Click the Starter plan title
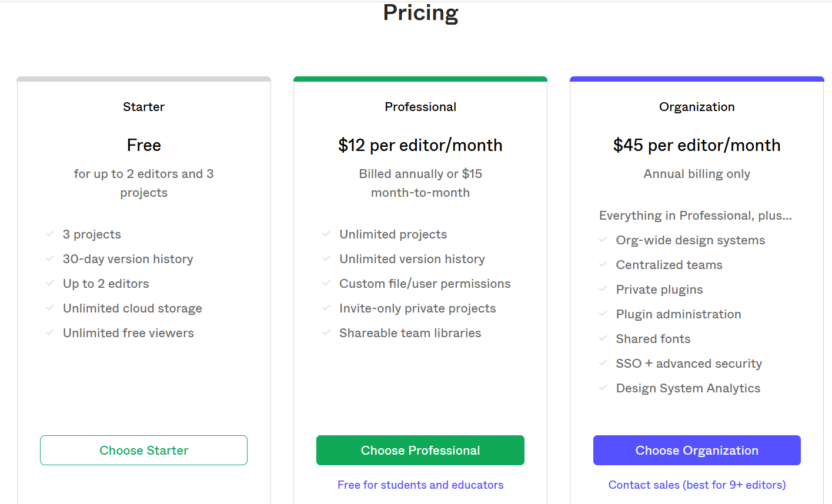 tap(143, 107)
